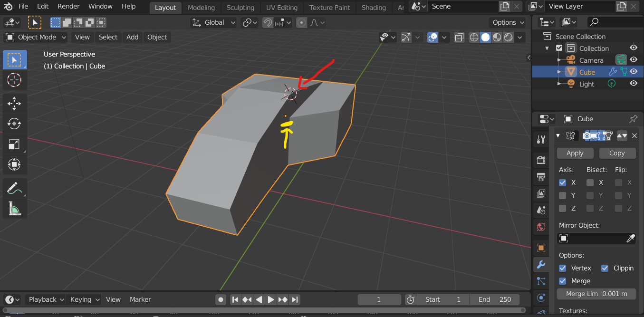Select the Move tool

click(x=15, y=103)
